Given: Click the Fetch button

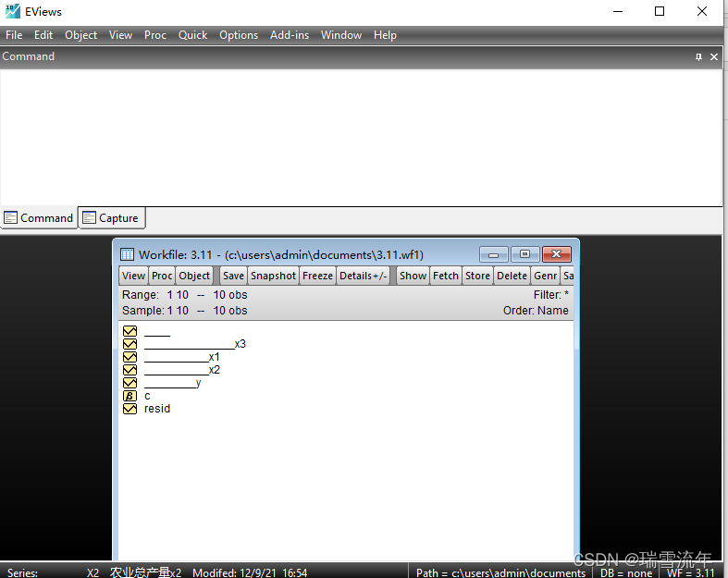Looking at the screenshot, I should 446,276.
